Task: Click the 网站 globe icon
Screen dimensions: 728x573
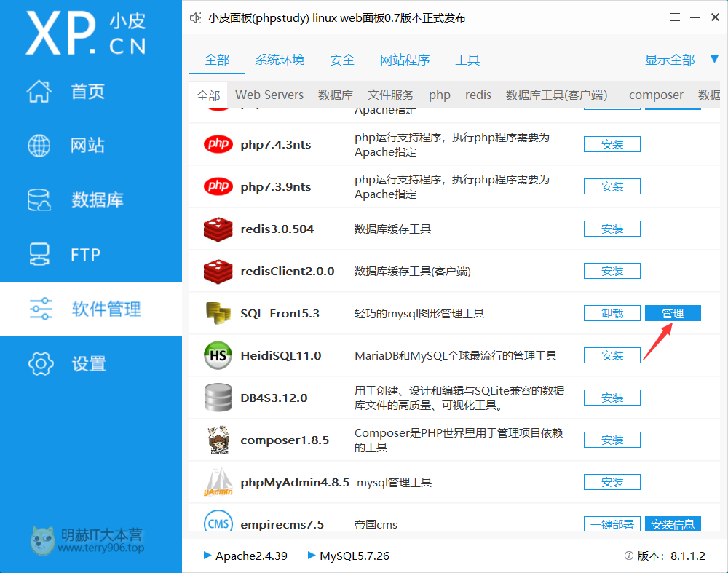Action: click(39, 146)
